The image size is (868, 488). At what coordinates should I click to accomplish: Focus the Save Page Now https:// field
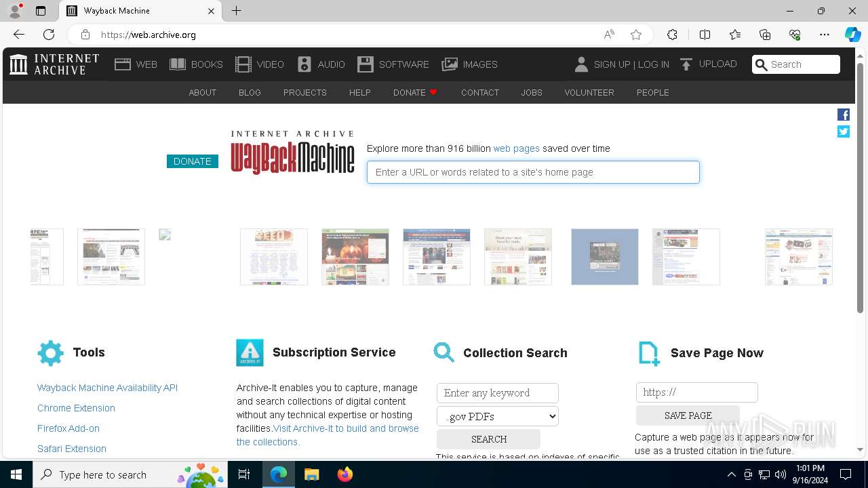(697, 392)
